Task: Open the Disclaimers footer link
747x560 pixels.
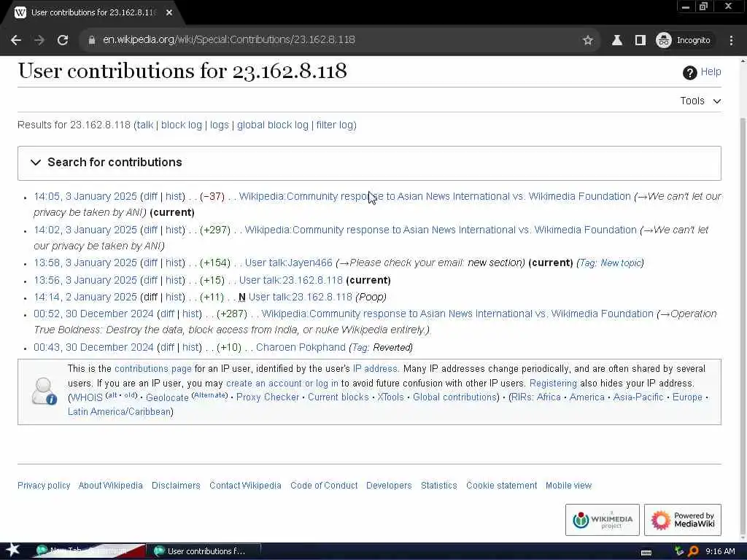Action: click(x=176, y=485)
